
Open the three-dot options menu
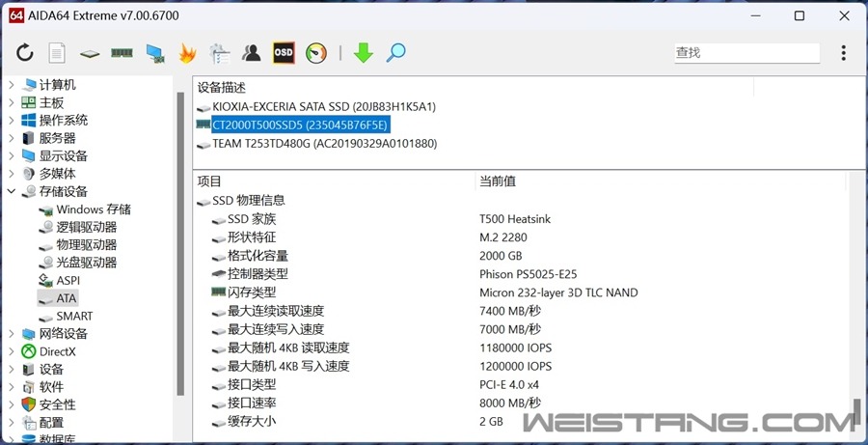[x=843, y=53]
